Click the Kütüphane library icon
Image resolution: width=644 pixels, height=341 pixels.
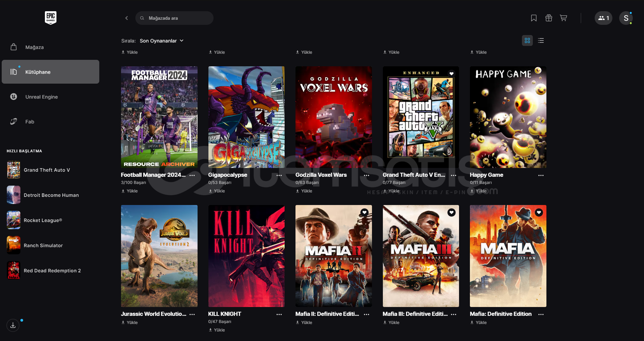(14, 72)
